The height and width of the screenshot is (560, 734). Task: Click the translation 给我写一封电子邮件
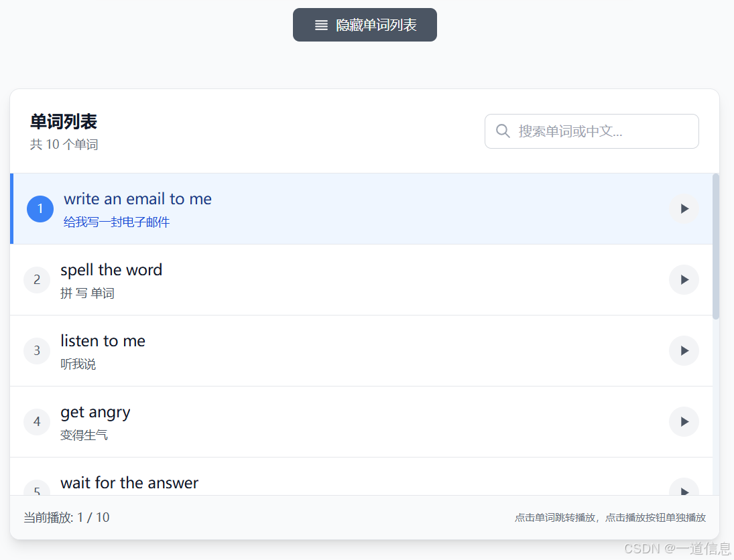point(117,222)
